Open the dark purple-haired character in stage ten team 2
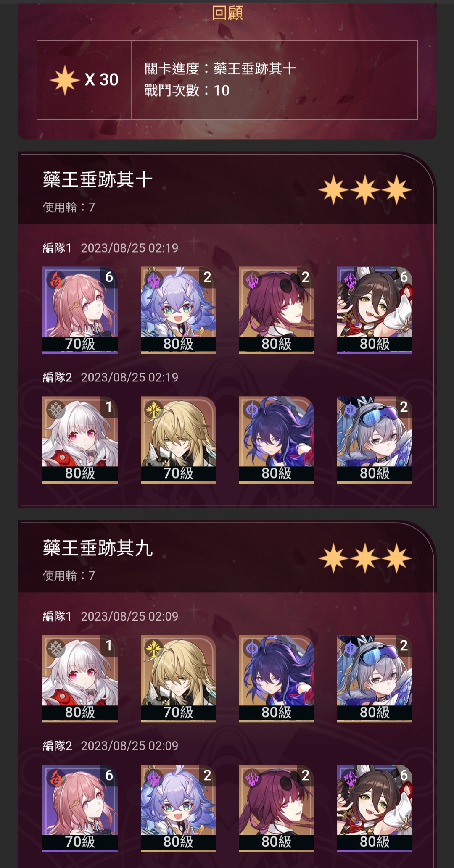 pyautogui.click(x=276, y=440)
